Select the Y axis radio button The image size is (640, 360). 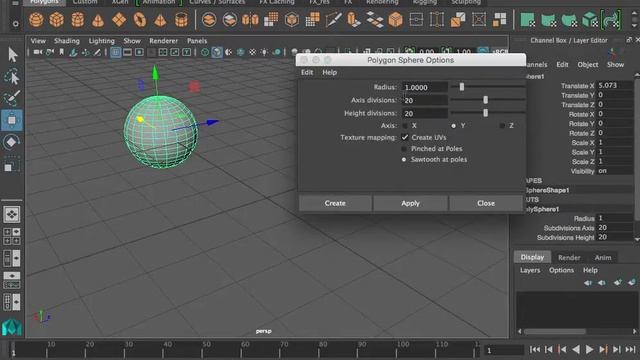[453, 126]
